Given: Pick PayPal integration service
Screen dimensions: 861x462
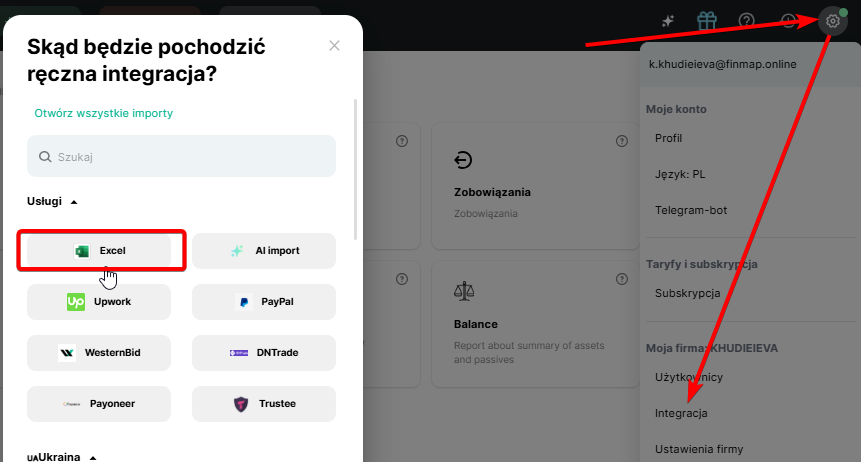Looking at the screenshot, I should click(264, 302).
